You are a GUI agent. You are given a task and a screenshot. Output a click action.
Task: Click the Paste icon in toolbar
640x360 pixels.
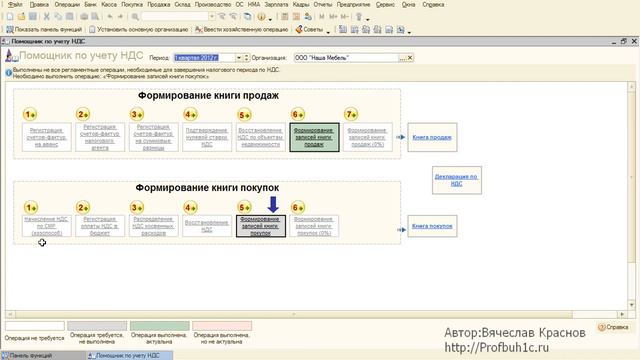coord(69,17)
